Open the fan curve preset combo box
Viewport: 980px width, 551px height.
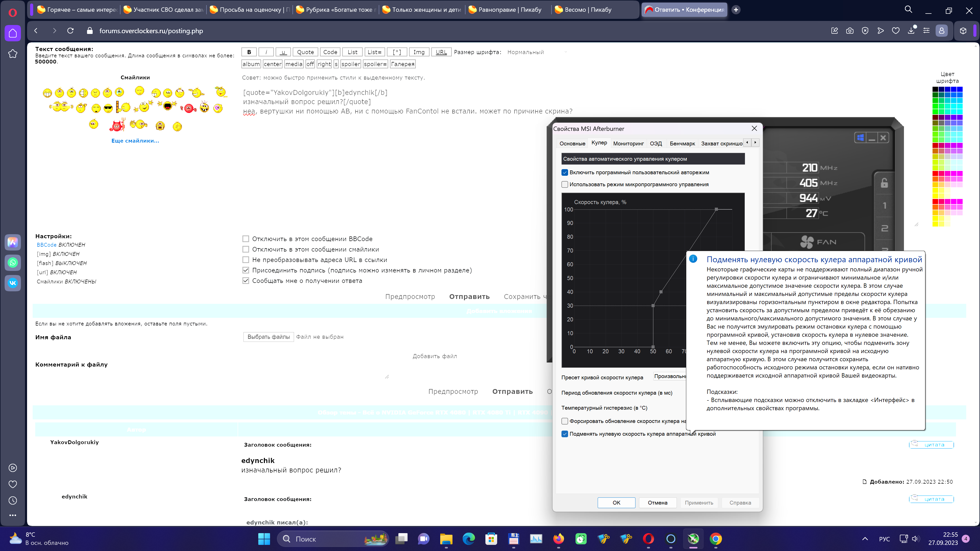(670, 377)
